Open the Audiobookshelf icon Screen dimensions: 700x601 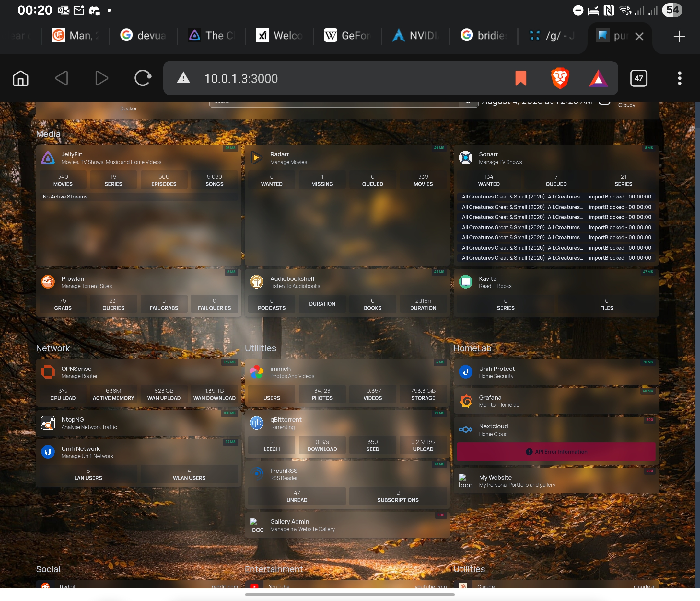[x=256, y=282]
